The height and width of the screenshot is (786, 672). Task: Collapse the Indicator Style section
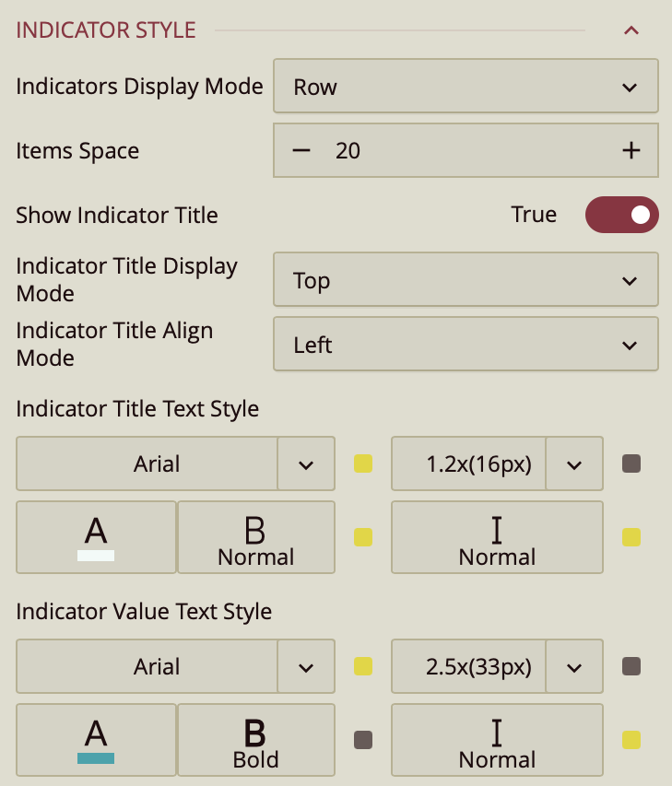pos(631,30)
